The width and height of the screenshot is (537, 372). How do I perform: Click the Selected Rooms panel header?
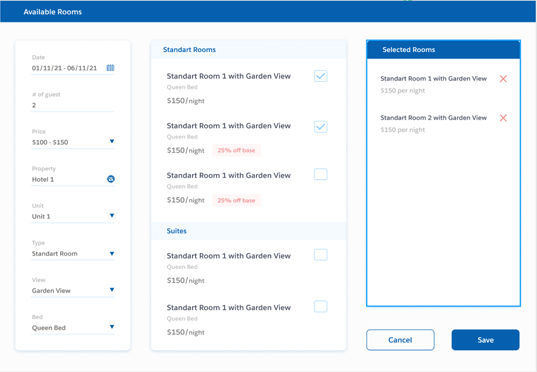pyautogui.click(x=444, y=50)
